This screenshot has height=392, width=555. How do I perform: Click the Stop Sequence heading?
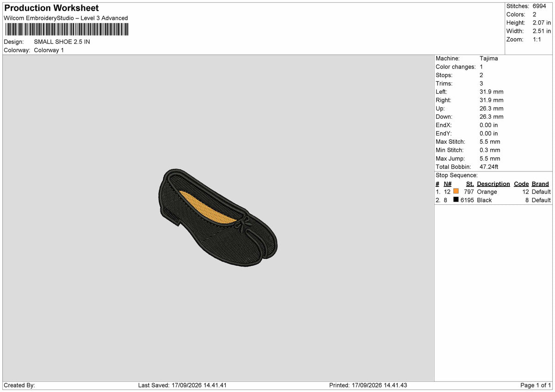pos(456,175)
